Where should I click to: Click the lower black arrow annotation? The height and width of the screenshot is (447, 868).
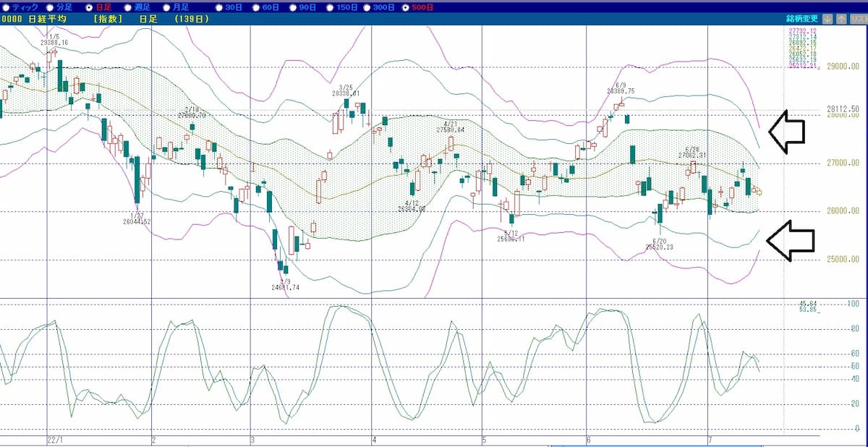[790, 239]
